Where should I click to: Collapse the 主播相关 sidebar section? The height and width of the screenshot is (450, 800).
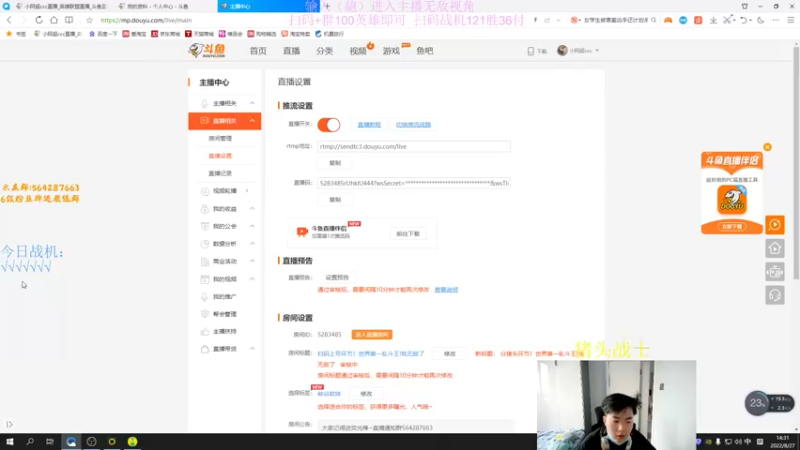pos(252,103)
